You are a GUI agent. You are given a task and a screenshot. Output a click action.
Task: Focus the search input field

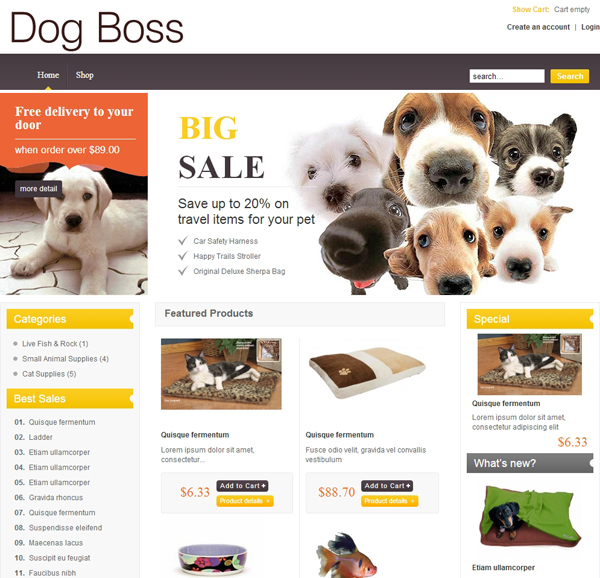click(x=507, y=76)
